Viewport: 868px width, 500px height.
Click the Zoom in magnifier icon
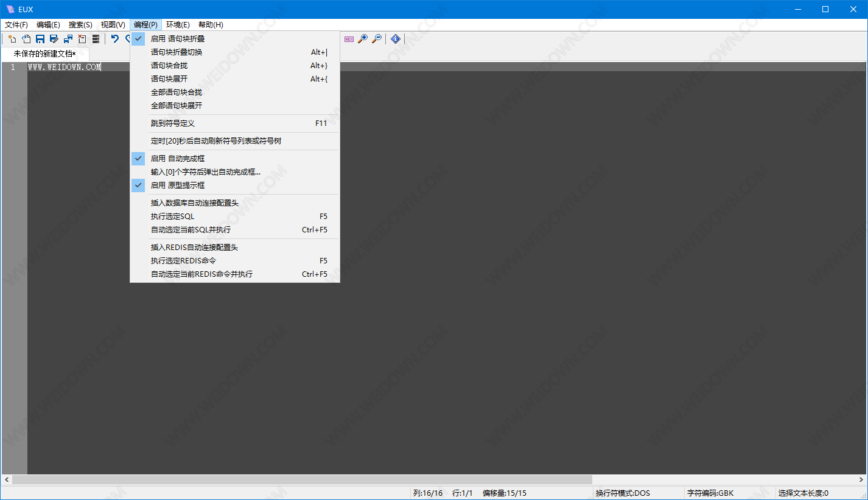[363, 39]
